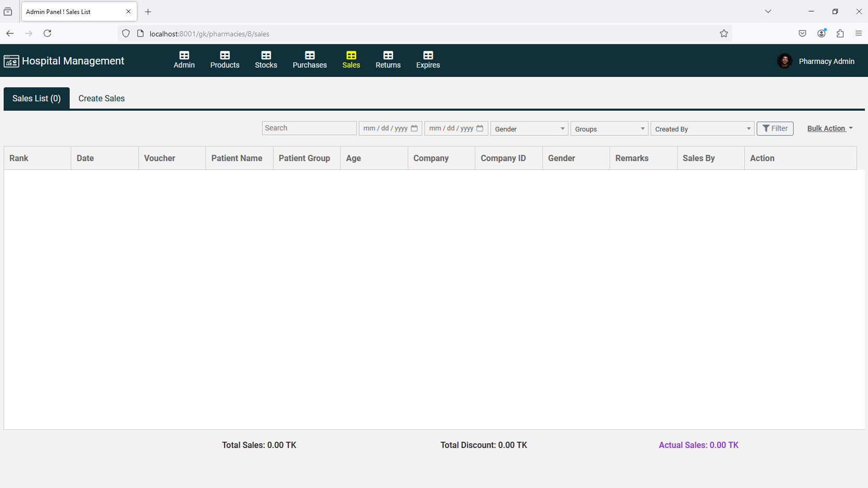Click the Total Discount: 0.00 TK text
This screenshot has height=488, width=868.
(x=484, y=445)
